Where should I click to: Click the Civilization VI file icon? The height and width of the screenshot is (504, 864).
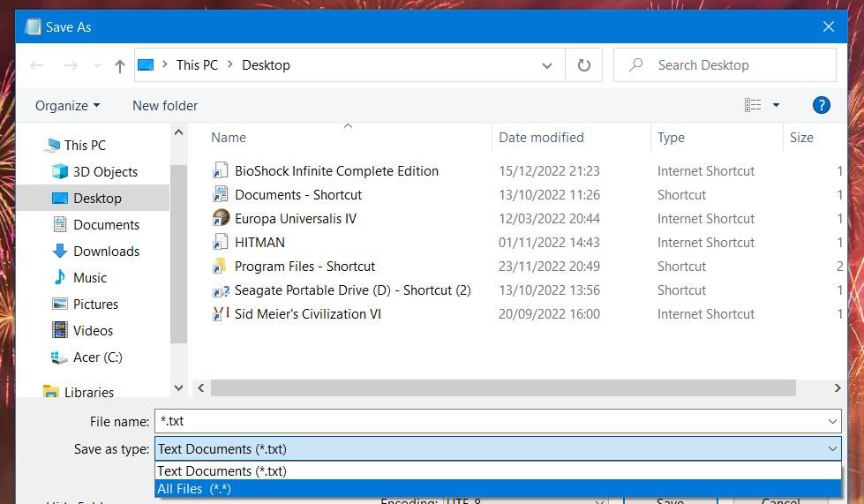[x=221, y=314]
